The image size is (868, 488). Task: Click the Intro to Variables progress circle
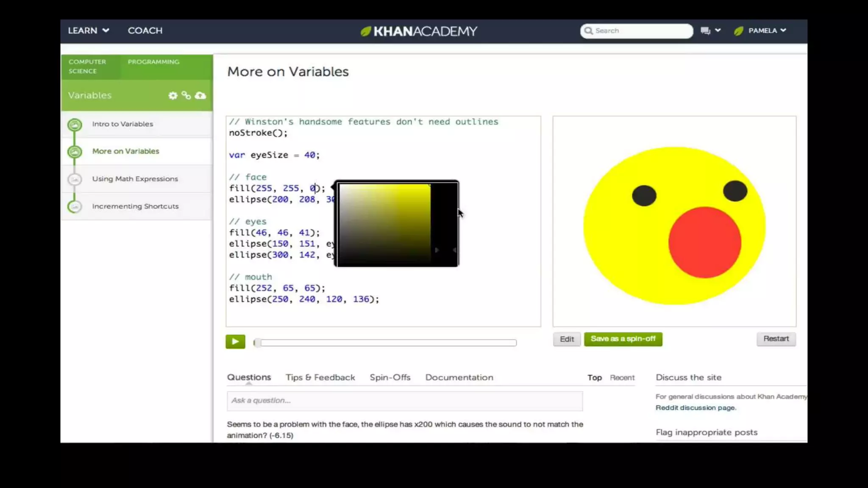[75, 125]
